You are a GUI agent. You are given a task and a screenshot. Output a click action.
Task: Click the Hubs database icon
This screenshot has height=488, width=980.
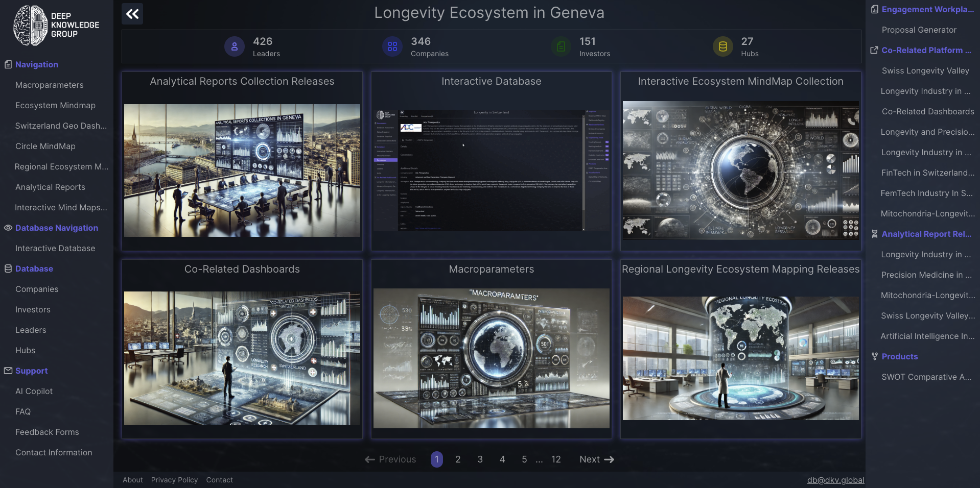[722, 47]
